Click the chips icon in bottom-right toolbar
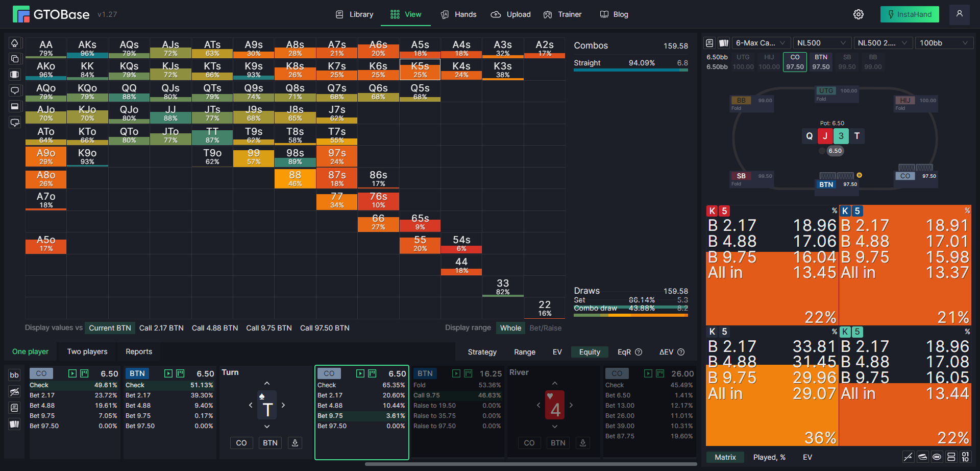The image size is (980, 471). pos(922,457)
